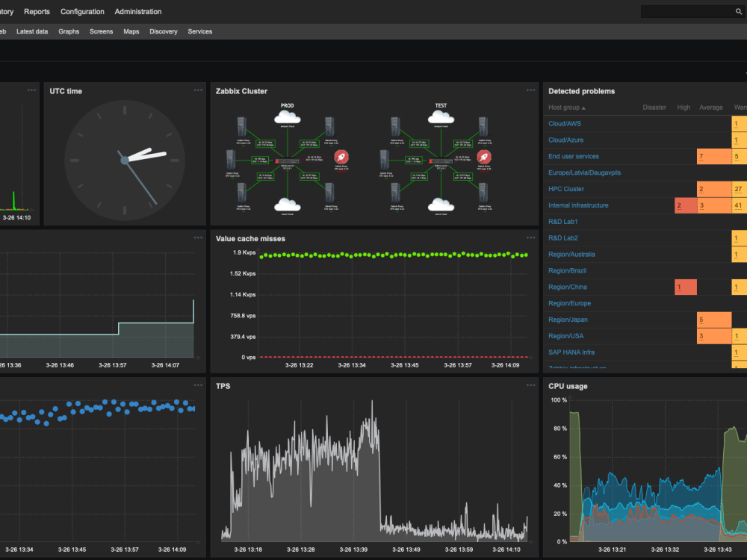Screen dimensions: 747x560
Task: Click the Azure Cloud icon under PROD map
Action: 287,205
